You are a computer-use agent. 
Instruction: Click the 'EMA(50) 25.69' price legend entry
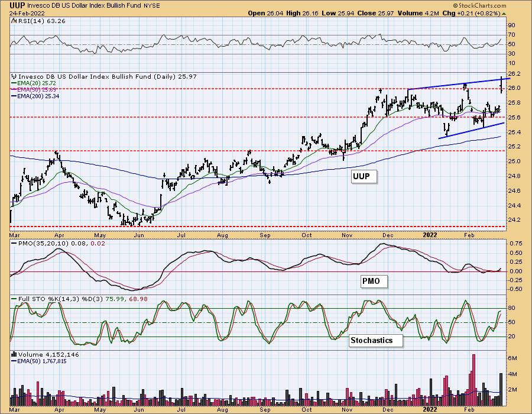[x=37, y=89]
